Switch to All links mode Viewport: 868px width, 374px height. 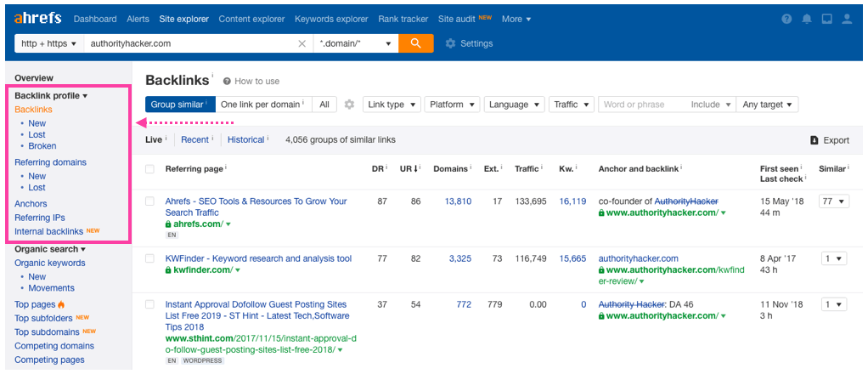coord(324,105)
